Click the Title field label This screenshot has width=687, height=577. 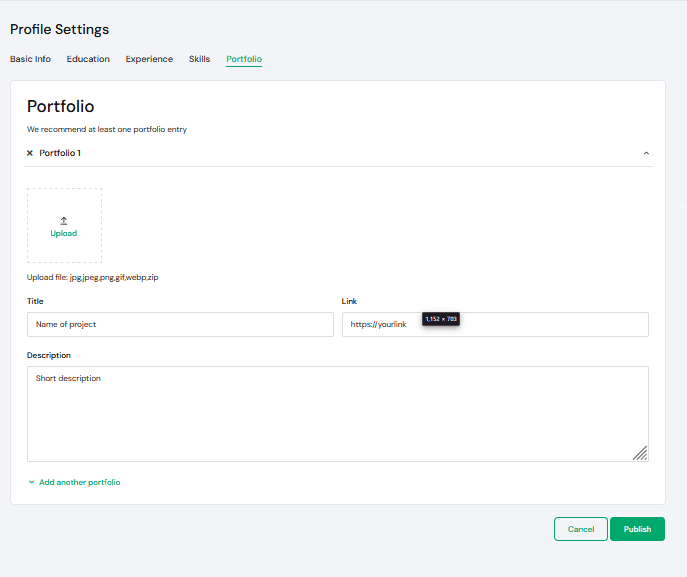pyautogui.click(x=35, y=301)
